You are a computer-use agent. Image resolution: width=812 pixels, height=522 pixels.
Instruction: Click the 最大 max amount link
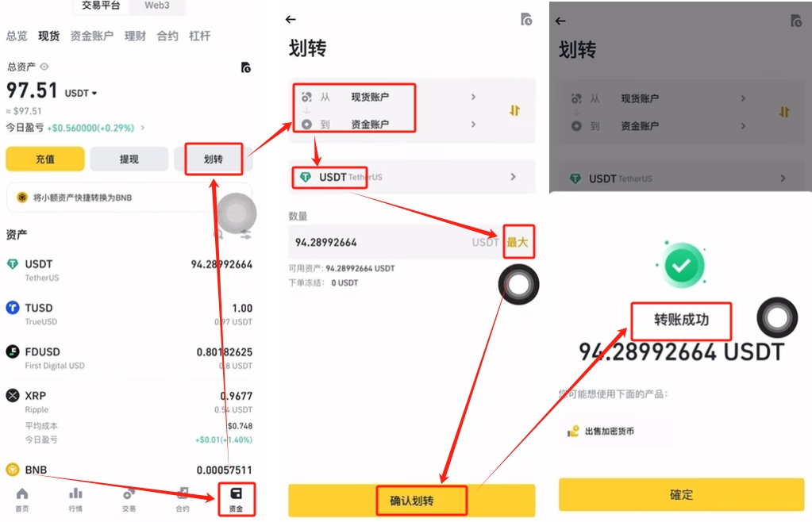518,242
